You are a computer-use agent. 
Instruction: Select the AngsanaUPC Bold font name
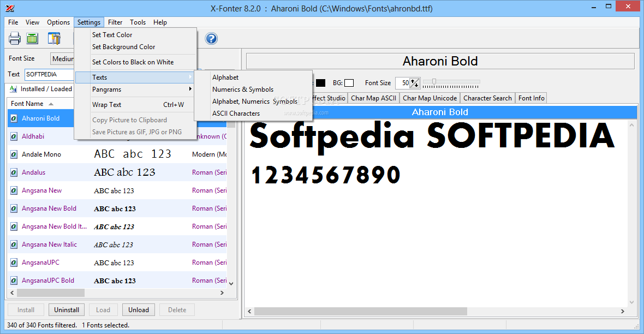(48, 281)
